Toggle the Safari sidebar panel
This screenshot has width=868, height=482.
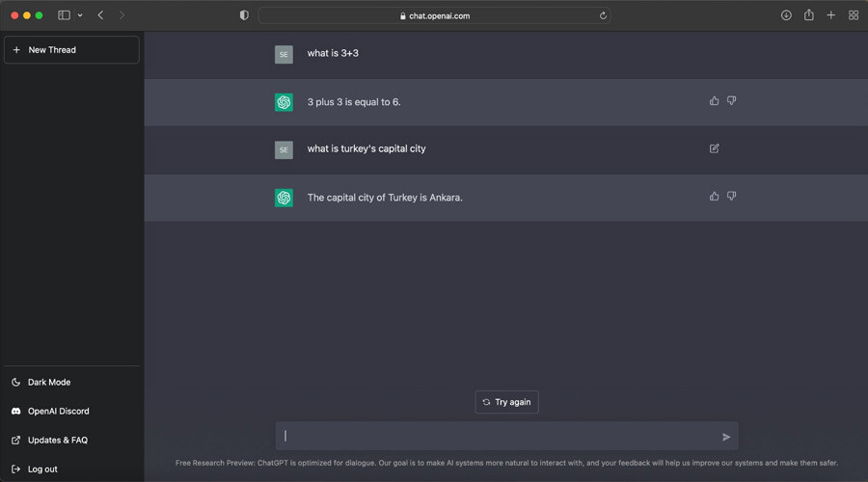(64, 15)
